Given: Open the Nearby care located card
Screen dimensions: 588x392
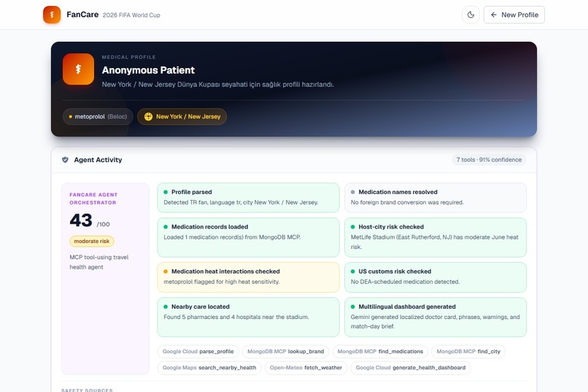Looking at the screenshot, I should click(248, 317).
